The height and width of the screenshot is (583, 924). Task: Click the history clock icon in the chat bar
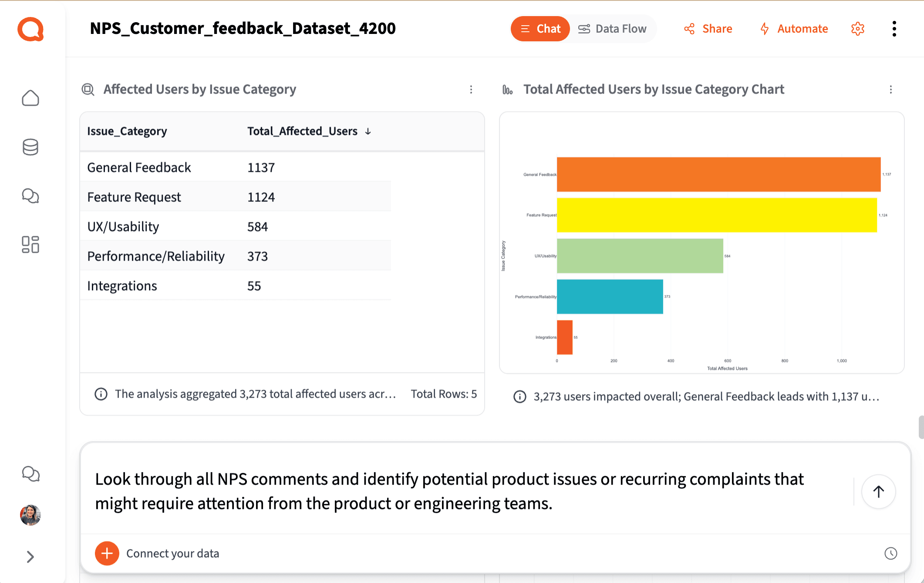click(x=890, y=553)
